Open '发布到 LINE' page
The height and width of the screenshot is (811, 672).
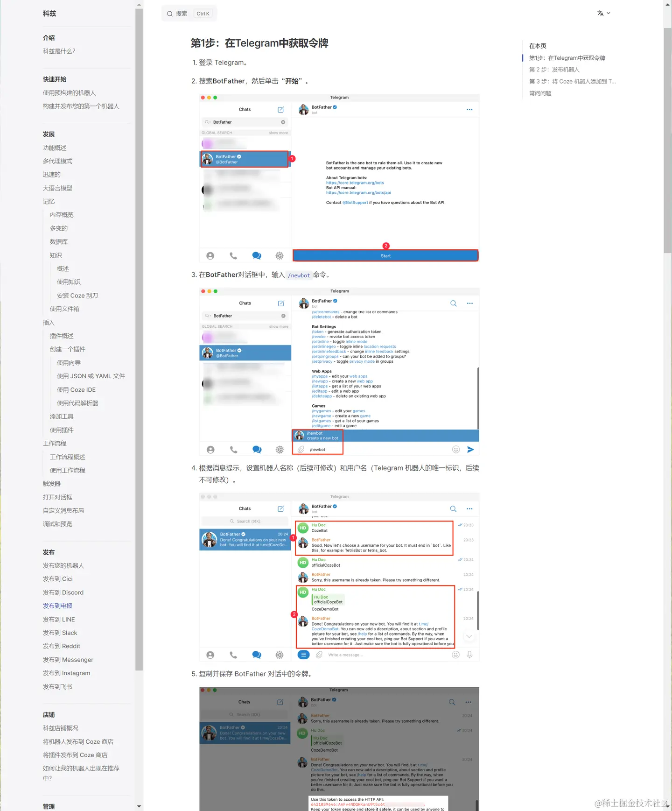click(x=59, y=620)
